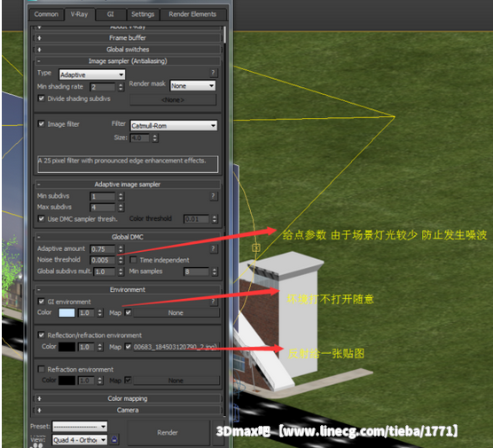
Task: Open the Preset dropdown
Action: point(80,427)
